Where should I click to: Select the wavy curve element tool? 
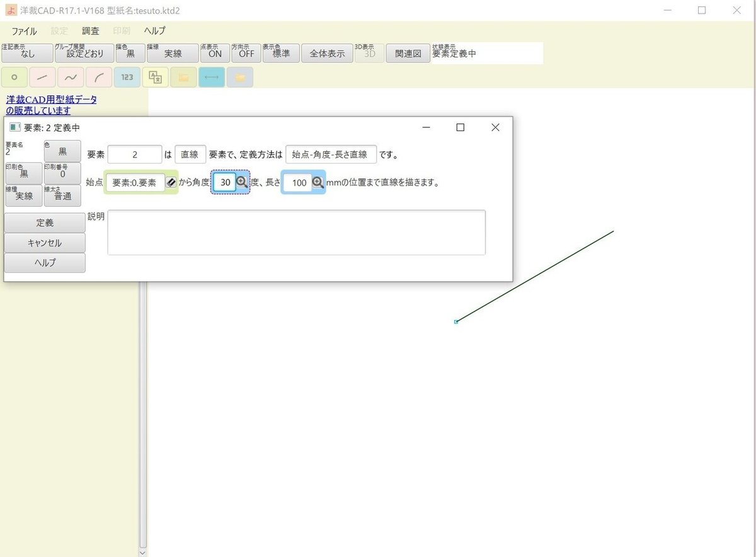(71, 77)
